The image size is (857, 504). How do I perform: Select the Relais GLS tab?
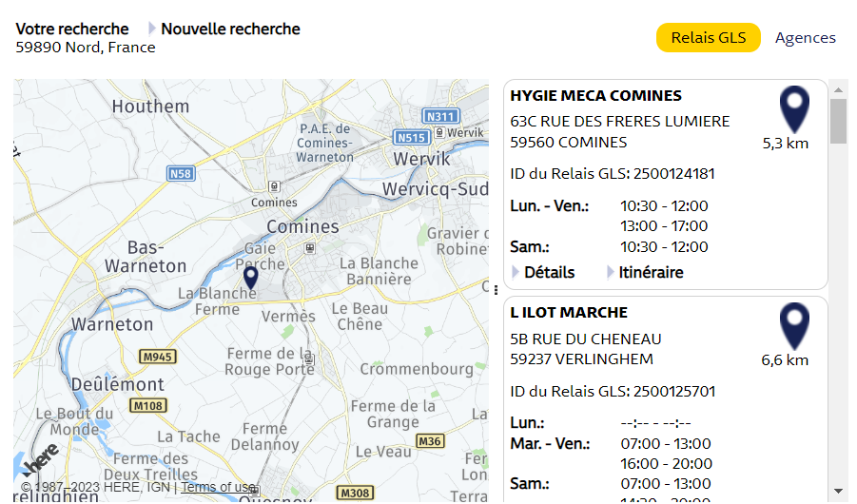pos(709,38)
